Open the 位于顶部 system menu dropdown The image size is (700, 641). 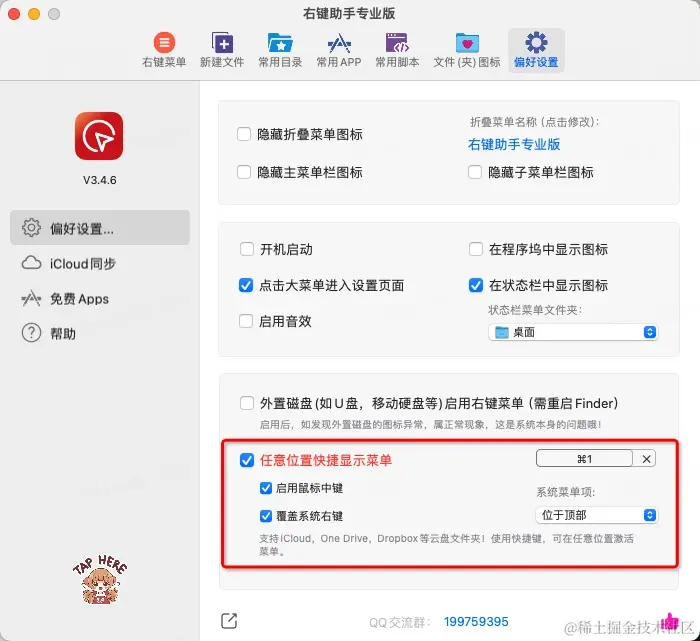pos(596,515)
